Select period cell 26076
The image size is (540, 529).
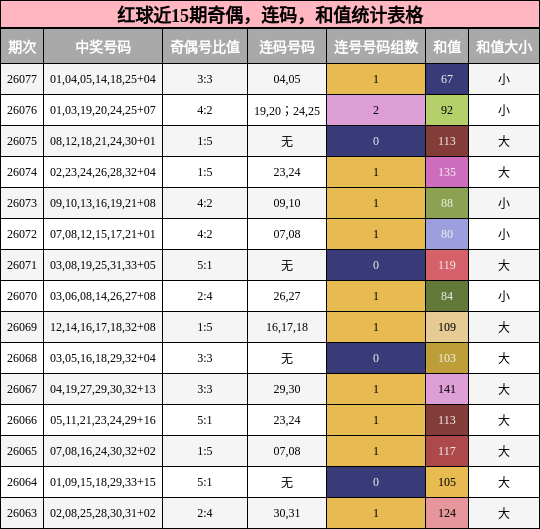point(22,110)
